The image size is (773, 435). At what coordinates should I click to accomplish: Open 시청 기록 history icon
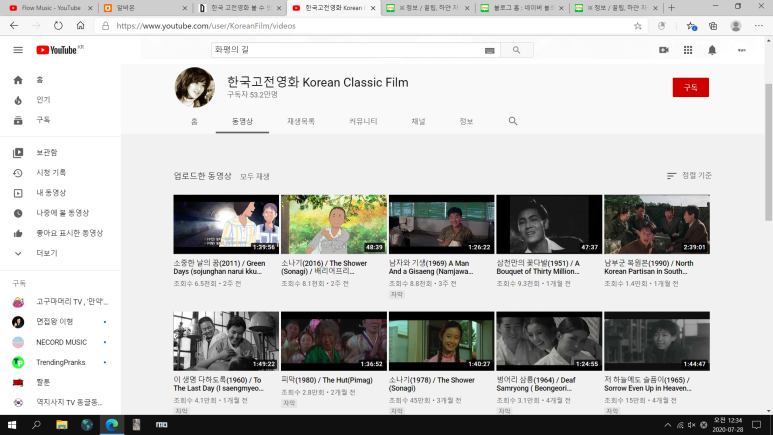click(x=18, y=173)
